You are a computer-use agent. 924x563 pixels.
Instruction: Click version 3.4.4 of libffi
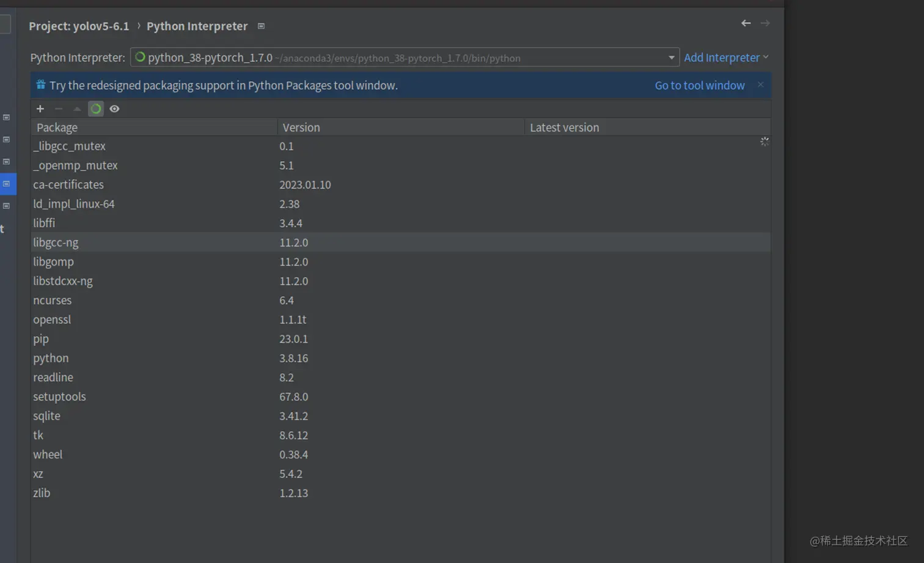point(291,223)
